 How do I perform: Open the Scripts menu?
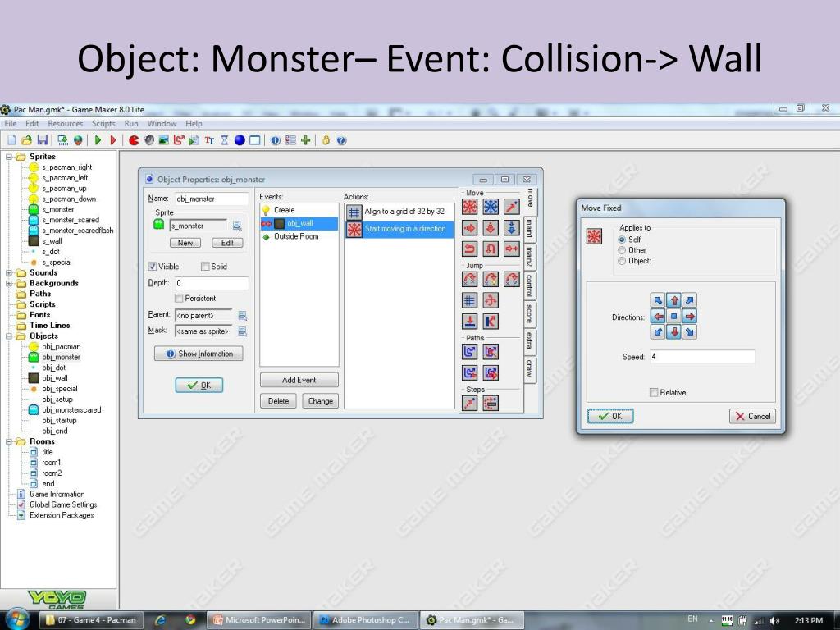[103, 124]
